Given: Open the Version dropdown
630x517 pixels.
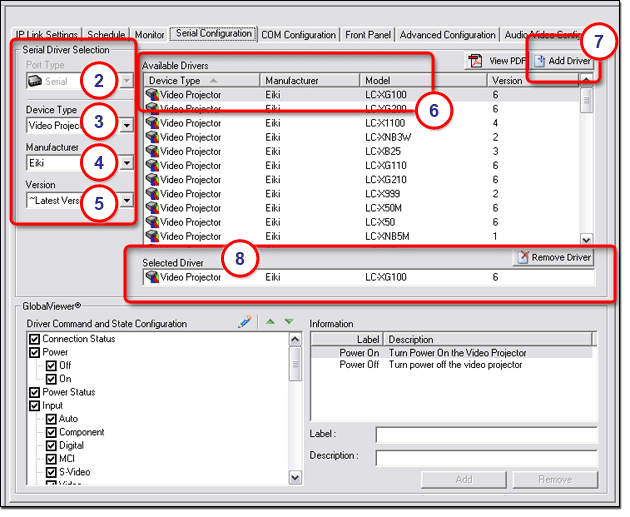Looking at the screenshot, I should pyautogui.click(x=126, y=201).
